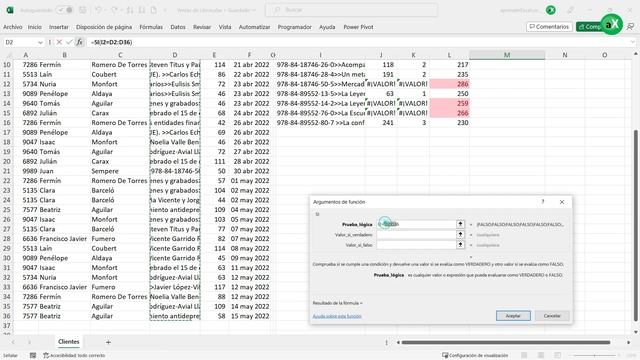The height and width of the screenshot is (360, 640).
Task: Open the Name Box dropdown arrow
Action: (40, 42)
